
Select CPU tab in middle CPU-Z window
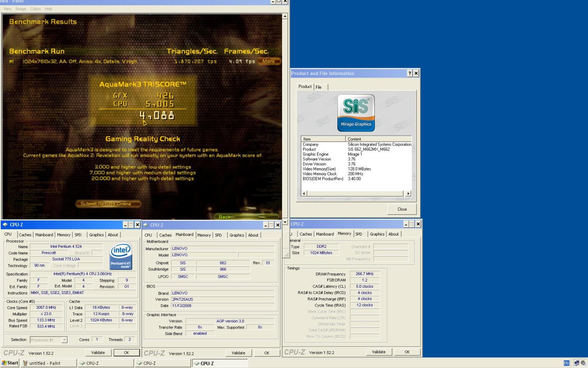[x=148, y=235]
